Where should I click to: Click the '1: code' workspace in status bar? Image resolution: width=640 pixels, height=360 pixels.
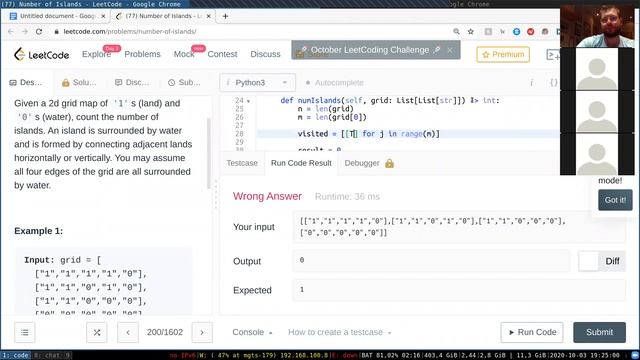[x=16, y=355]
